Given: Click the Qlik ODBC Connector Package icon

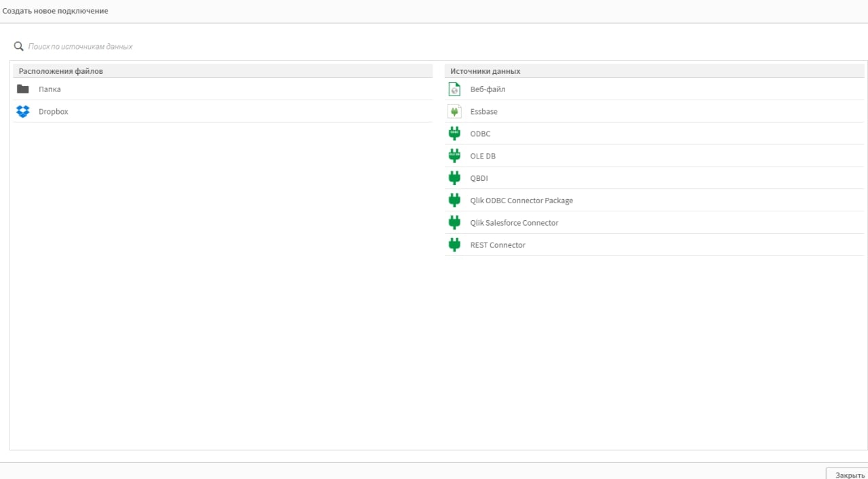Looking at the screenshot, I should tap(454, 201).
